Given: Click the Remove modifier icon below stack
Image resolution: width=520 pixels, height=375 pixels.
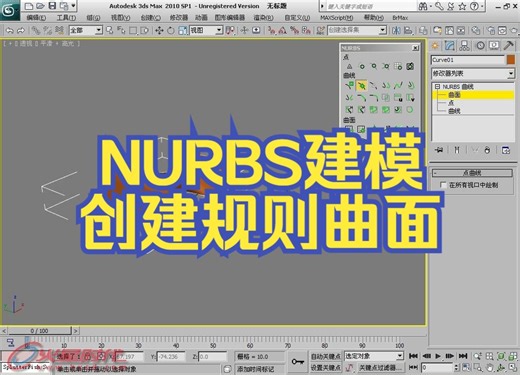Looking at the screenshot, I should pos(487,150).
